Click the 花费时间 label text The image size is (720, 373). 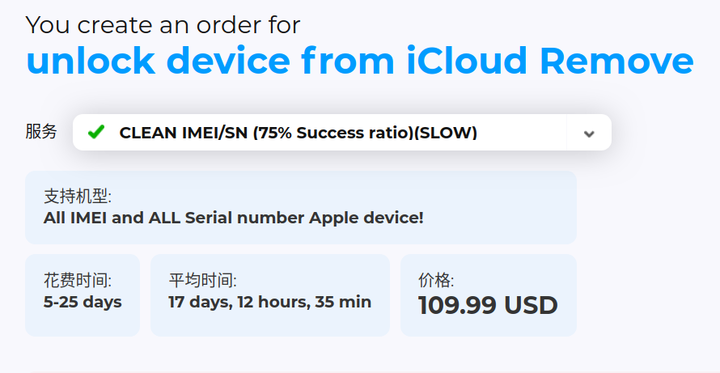(78, 280)
